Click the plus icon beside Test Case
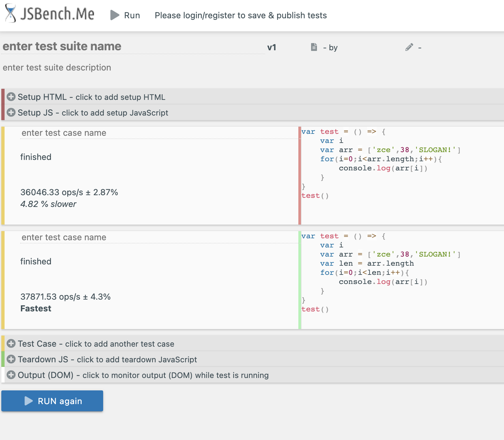Viewport: 504px width, 440px height. coord(11,344)
